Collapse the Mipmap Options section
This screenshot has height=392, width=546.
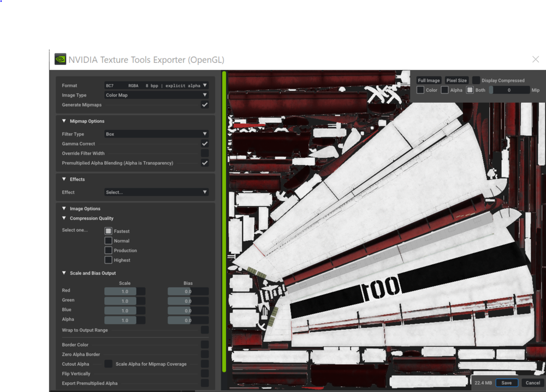(64, 121)
